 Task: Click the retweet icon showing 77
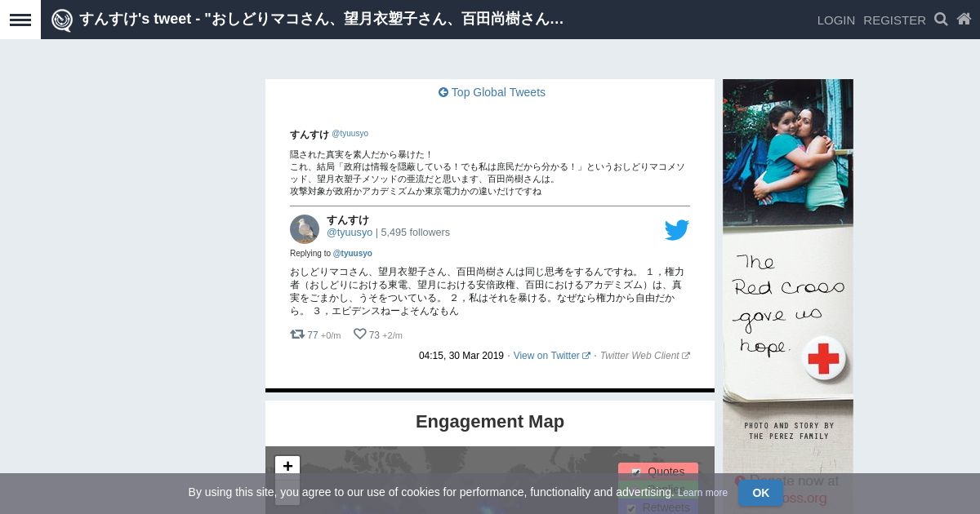(297, 334)
